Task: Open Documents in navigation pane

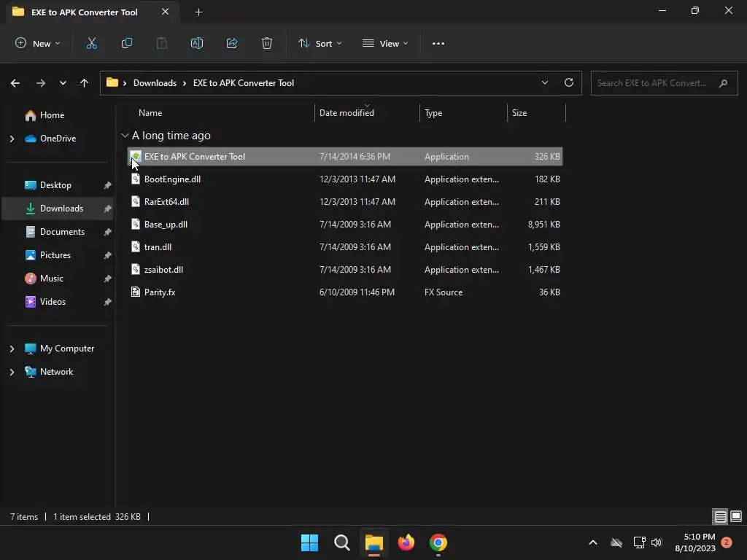Action: click(62, 232)
